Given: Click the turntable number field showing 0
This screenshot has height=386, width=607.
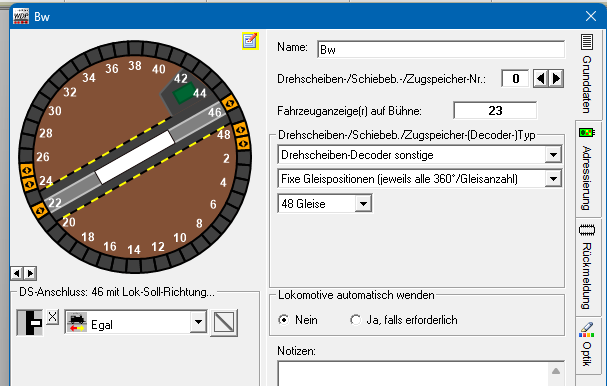Looking at the screenshot, I should coord(515,79).
